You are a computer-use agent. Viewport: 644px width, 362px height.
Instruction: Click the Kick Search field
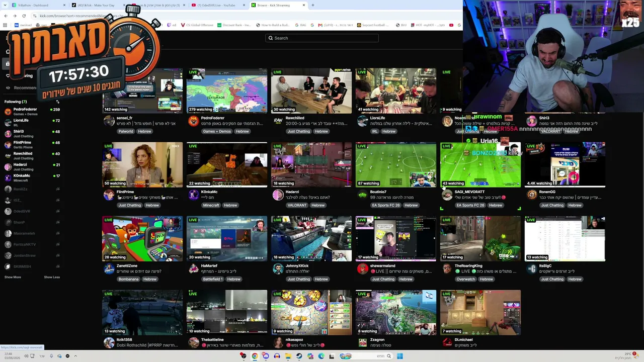322,38
